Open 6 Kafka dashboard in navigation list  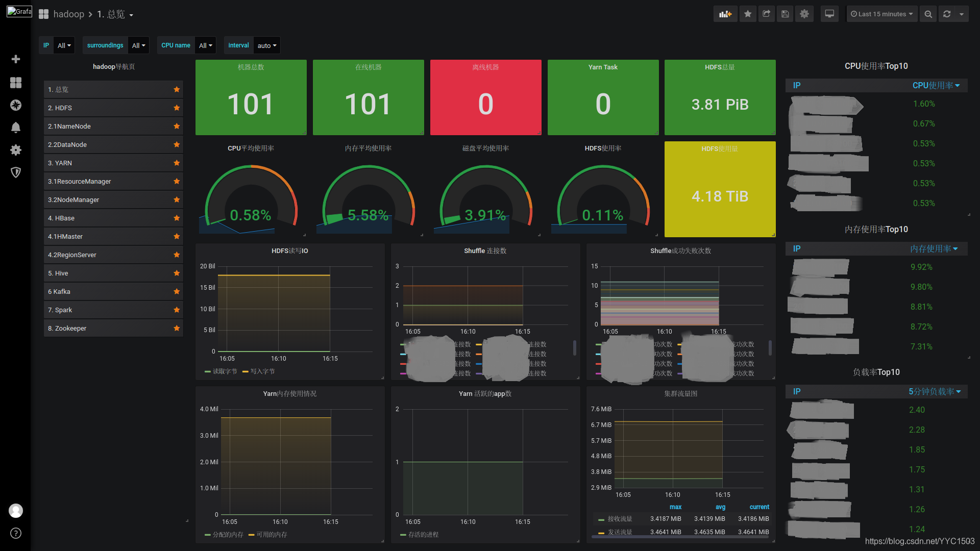pos(59,291)
